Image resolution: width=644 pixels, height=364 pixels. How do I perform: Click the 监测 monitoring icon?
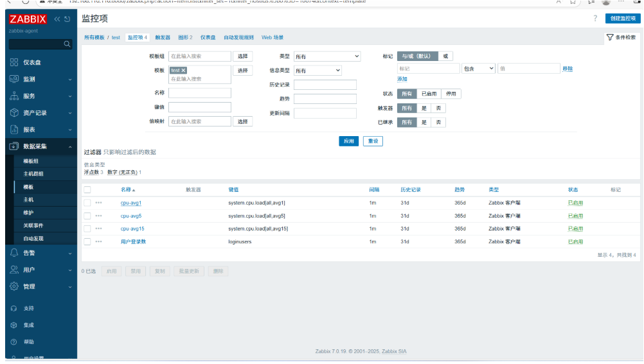14,79
